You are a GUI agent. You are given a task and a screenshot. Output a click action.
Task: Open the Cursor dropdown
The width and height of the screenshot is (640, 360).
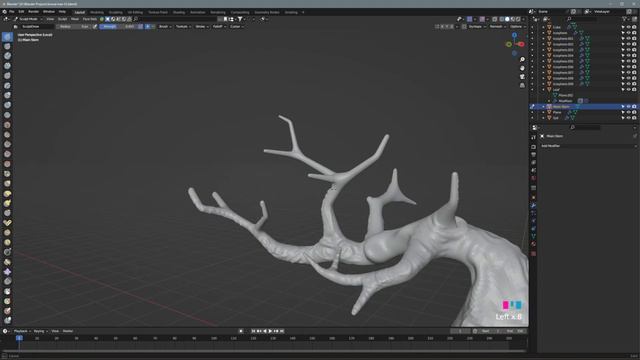tap(237, 27)
